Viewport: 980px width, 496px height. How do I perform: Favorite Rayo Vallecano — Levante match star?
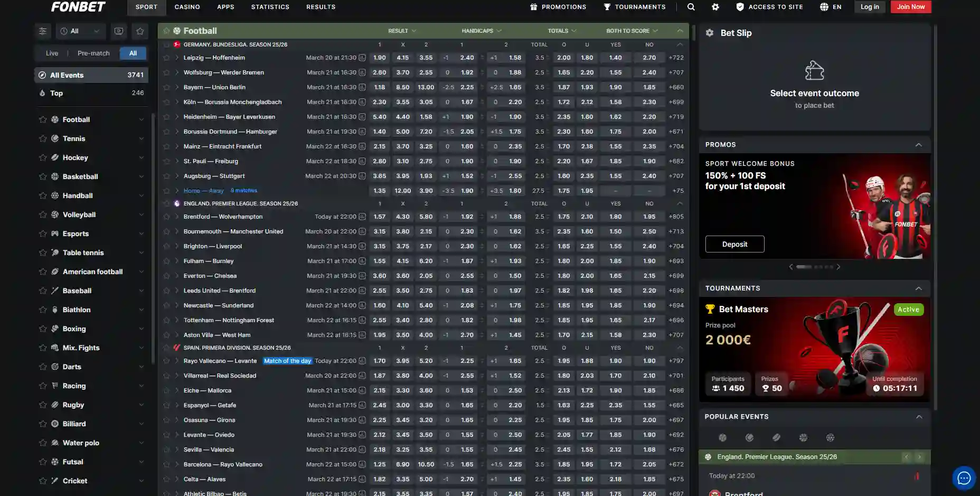pyautogui.click(x=166, y=361)
